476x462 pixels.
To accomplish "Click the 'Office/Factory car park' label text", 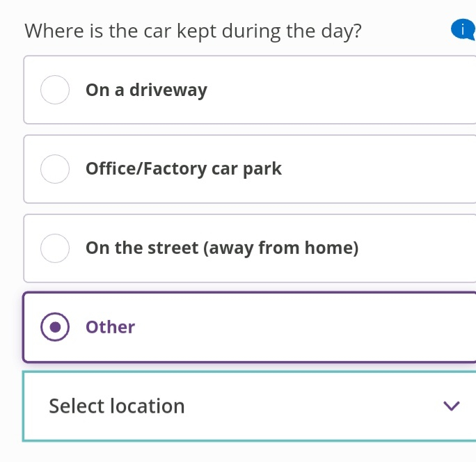I will 184,169.
